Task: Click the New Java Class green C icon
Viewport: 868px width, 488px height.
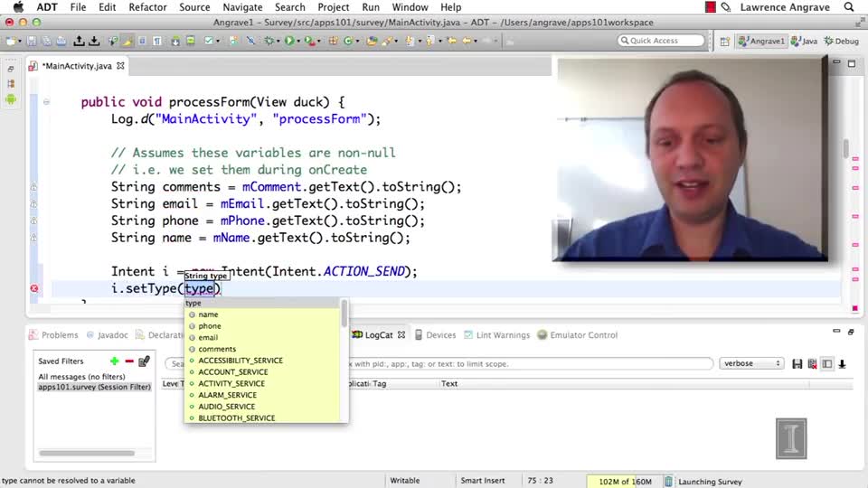Action: coord(347,41)
